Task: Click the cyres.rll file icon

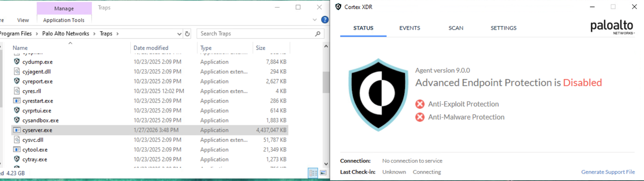Action: coord(17,91)
